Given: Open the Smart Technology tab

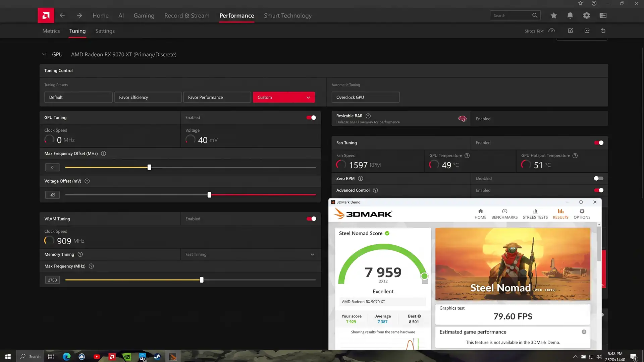Looking at the screenshot, I should pos(288,16).
